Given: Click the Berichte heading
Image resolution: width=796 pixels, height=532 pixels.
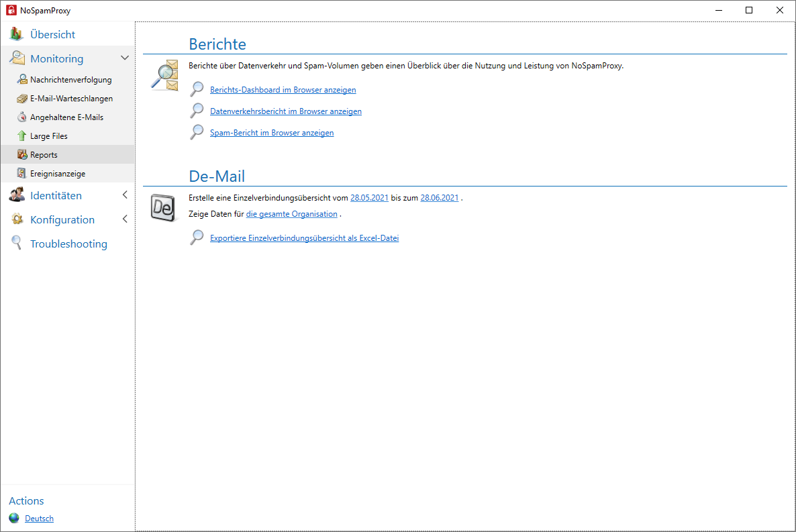Looking at the screenshot, I should coord(217,44).
